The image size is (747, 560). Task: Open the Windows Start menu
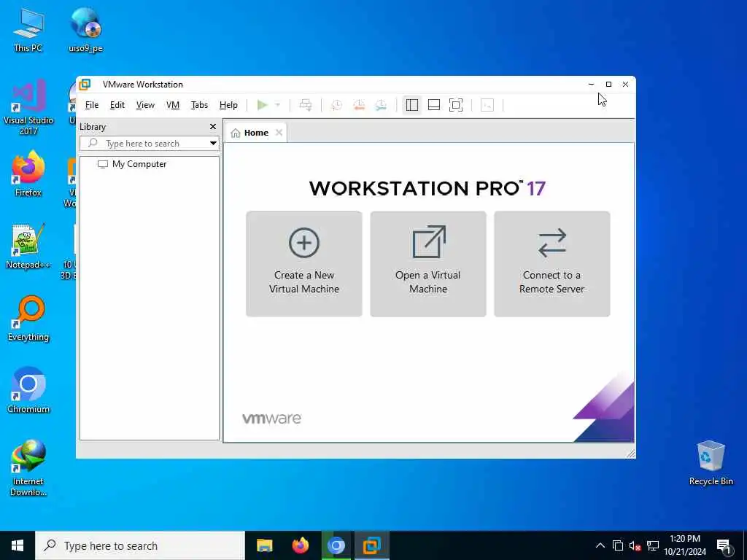coord(18,545)
